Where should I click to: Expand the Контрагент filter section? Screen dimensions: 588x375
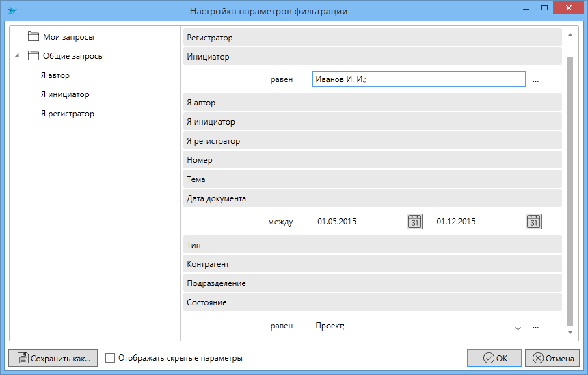tap(372, 264)
